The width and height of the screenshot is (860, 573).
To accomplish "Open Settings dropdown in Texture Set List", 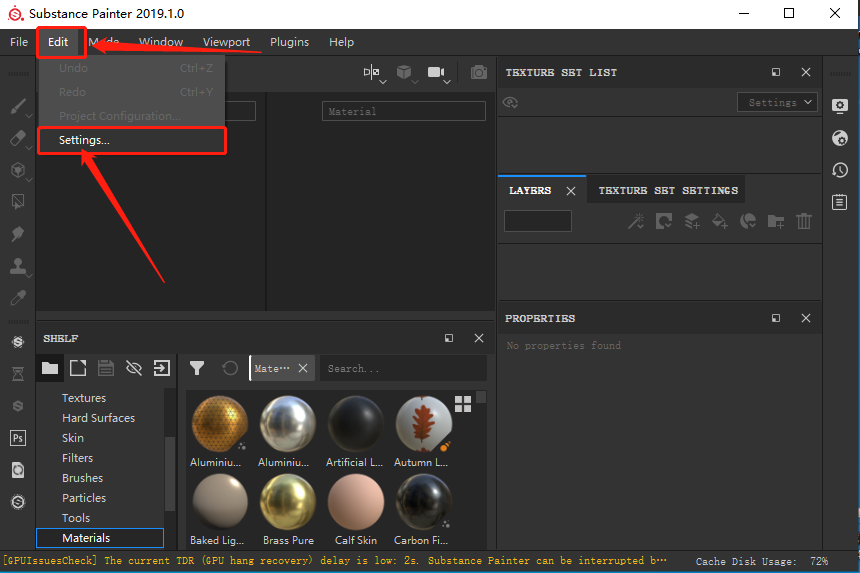I will [777, 103].
